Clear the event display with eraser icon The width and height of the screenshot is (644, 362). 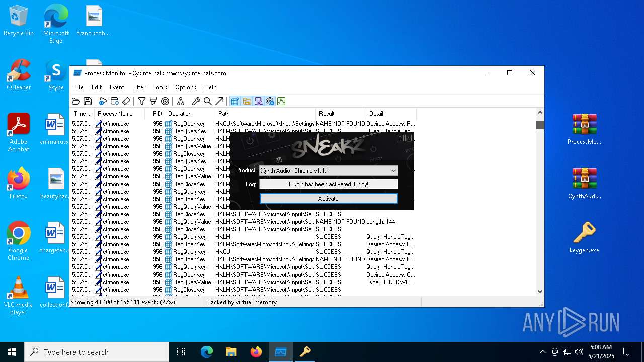(x=126, y=101)
